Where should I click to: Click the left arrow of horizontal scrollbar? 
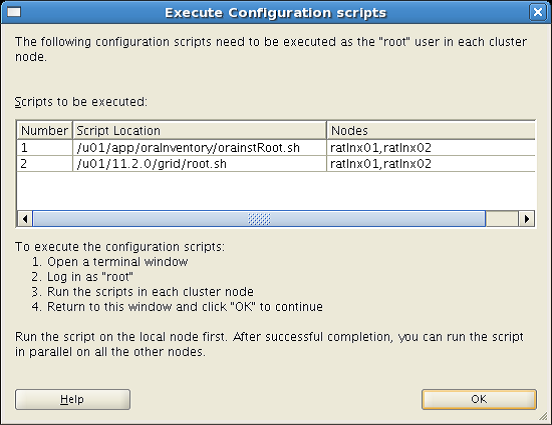pyautogui.click(x=25, y=219)
